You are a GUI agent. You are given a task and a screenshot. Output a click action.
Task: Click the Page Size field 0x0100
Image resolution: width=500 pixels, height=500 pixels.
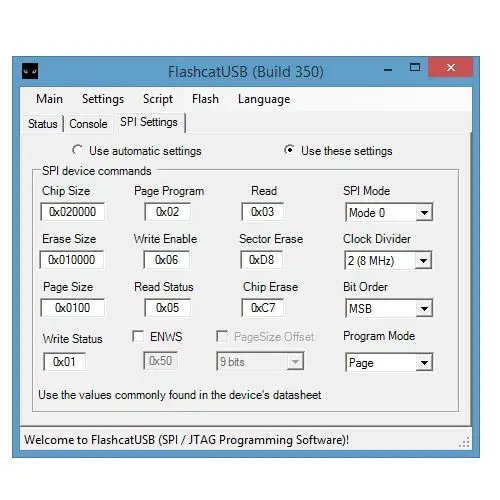[x=72, y=308]
